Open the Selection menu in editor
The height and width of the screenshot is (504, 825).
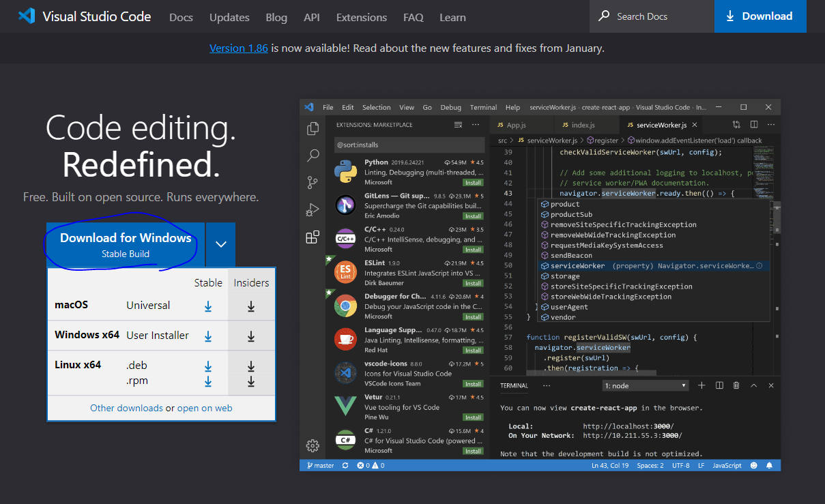(377, 107)
